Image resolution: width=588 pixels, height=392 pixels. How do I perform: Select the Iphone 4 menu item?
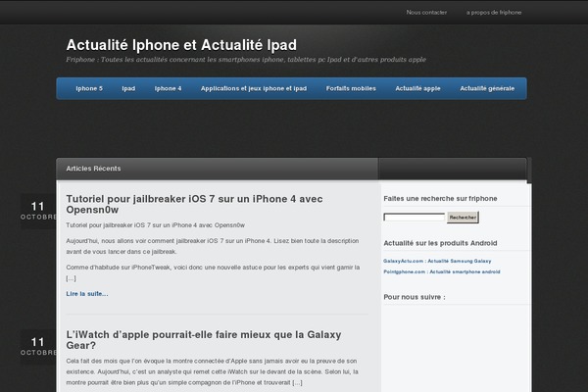pyautogui.click(x=168, y=88)
